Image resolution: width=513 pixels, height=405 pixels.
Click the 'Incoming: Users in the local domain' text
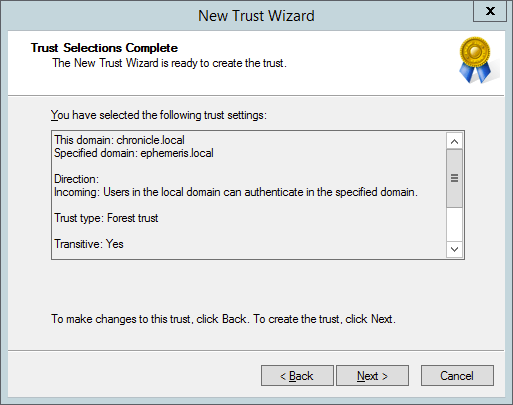(236, 192)
